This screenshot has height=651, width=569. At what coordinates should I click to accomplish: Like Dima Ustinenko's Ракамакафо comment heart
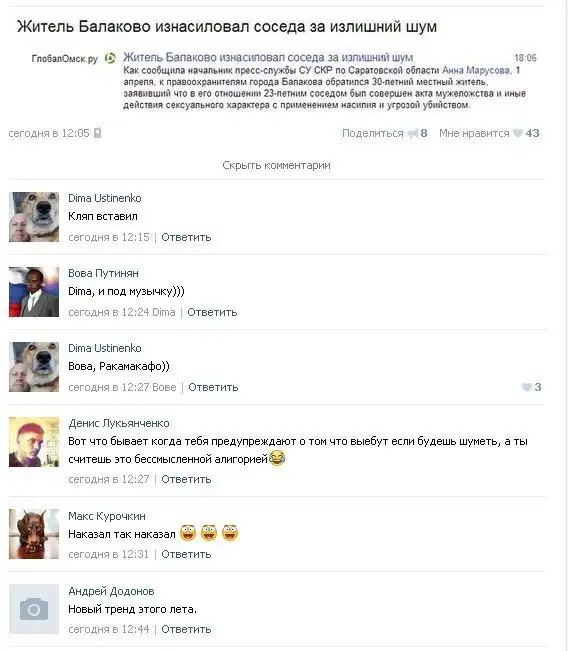tap(527, 387)
